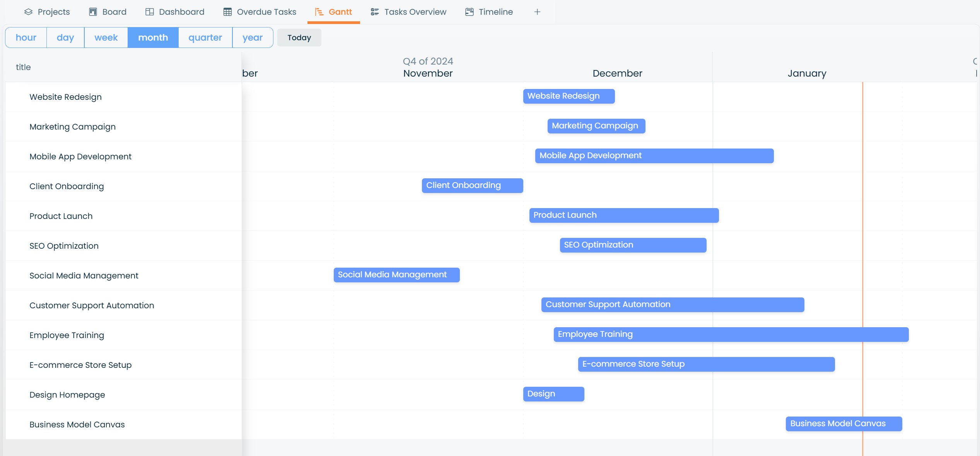Click SEO Optimization in title list
This screenshot has width=980, height=456.
tap(64, 246)
